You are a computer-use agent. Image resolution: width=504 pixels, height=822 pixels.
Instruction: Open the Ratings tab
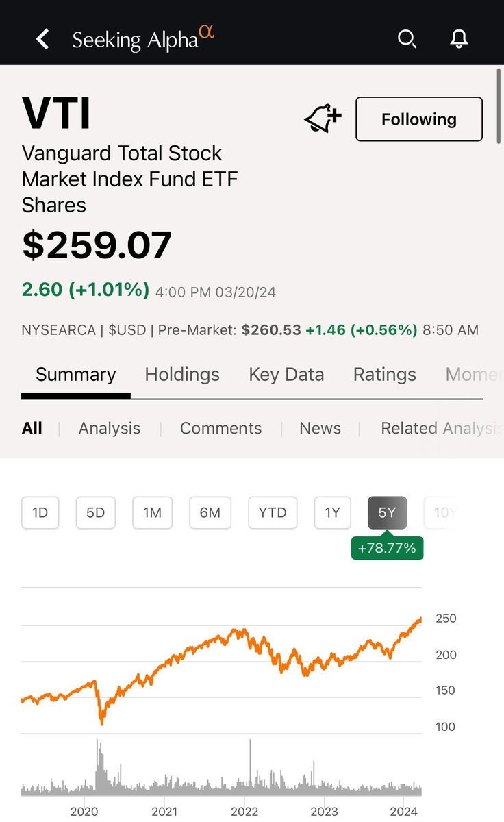coord(385,375)
